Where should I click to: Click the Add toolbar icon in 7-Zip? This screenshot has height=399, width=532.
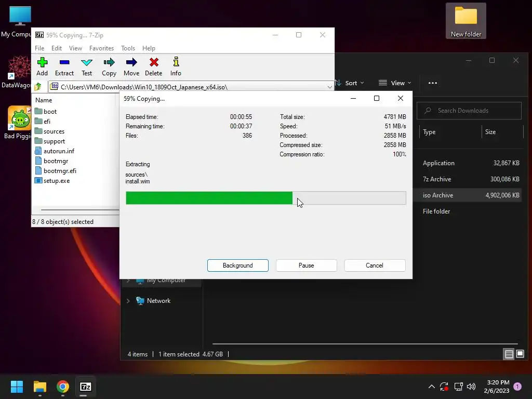(x=42, y=66)
